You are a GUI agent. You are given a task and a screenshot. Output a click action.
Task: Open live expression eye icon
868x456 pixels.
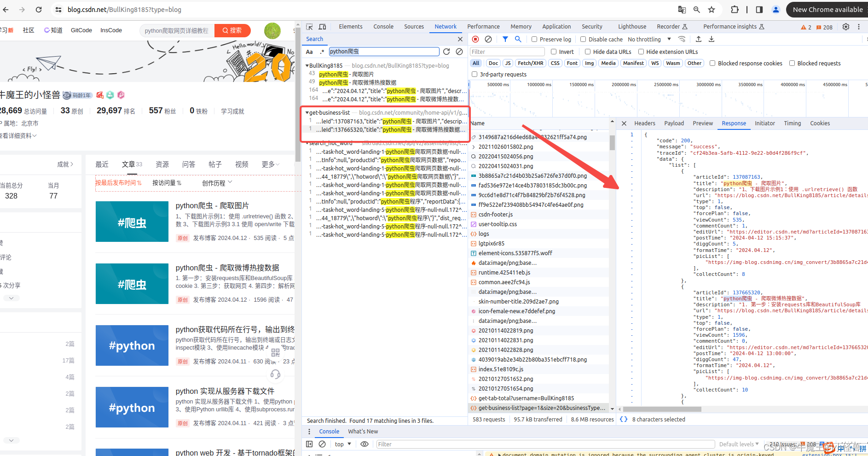365,444
